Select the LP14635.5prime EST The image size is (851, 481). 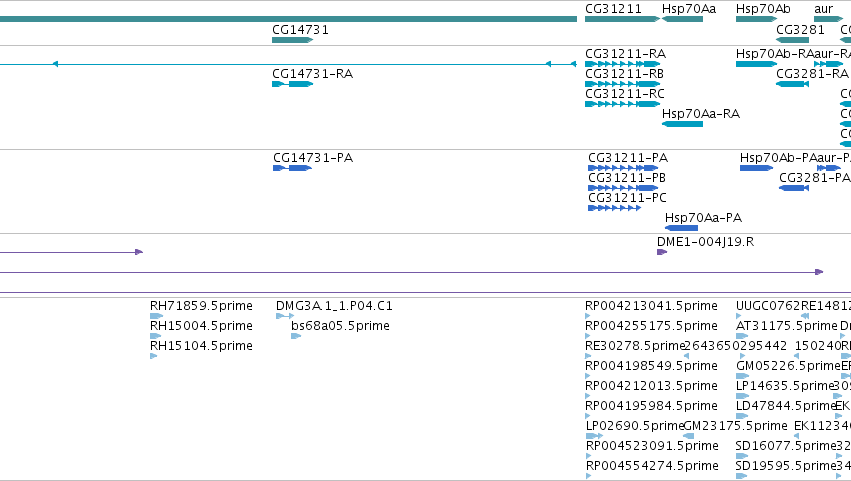[742, 396]
